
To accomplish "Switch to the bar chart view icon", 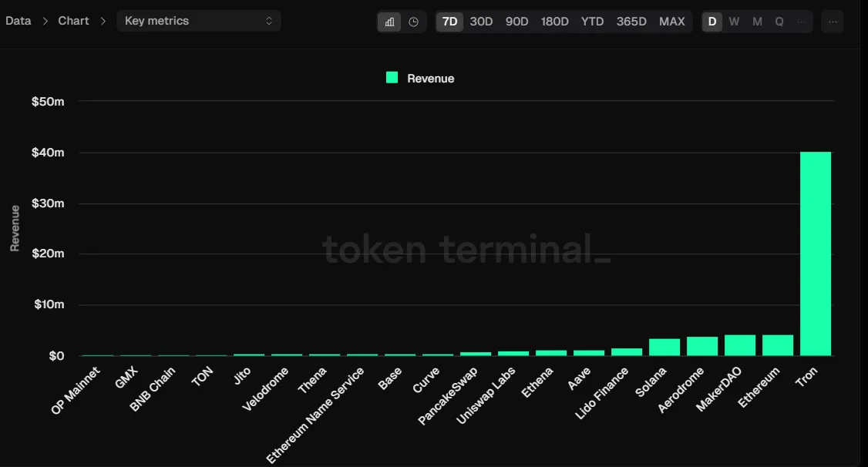I will tap(389, 22).
